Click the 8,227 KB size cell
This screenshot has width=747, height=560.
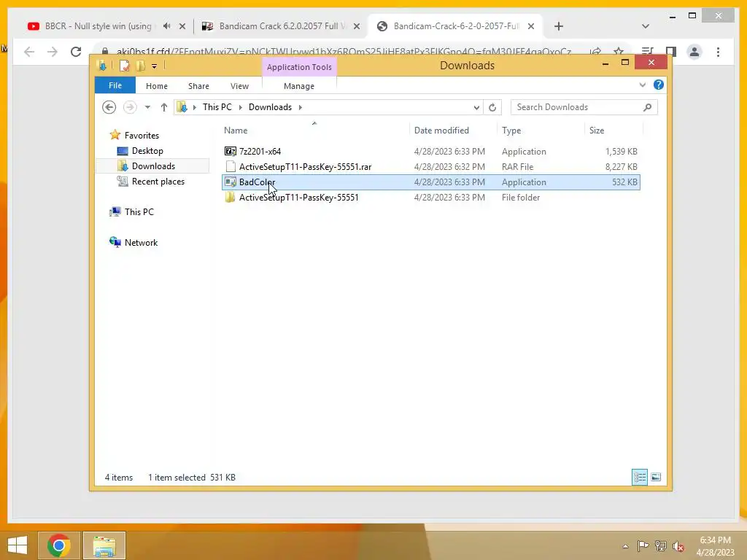click(x=622, y=167)
